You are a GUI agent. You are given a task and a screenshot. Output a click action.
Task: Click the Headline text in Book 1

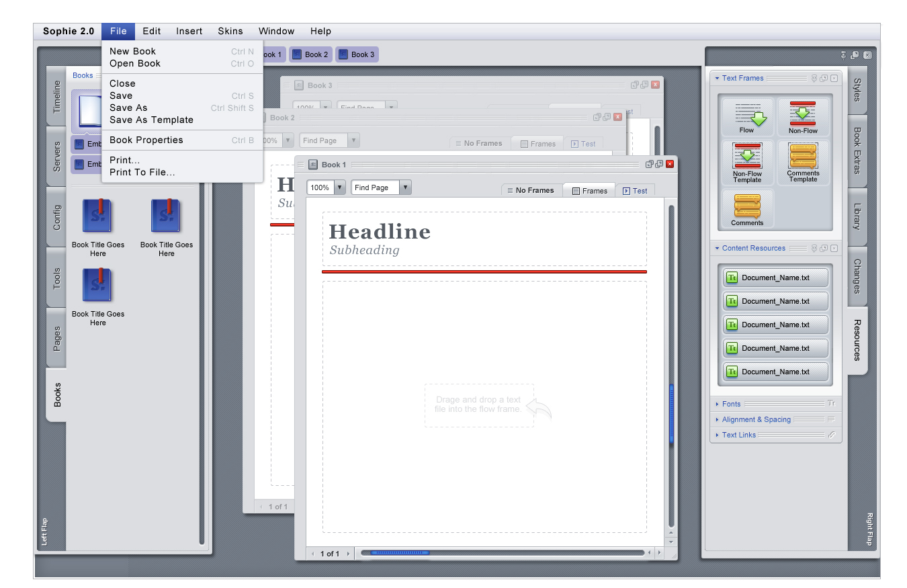point(380,231)
